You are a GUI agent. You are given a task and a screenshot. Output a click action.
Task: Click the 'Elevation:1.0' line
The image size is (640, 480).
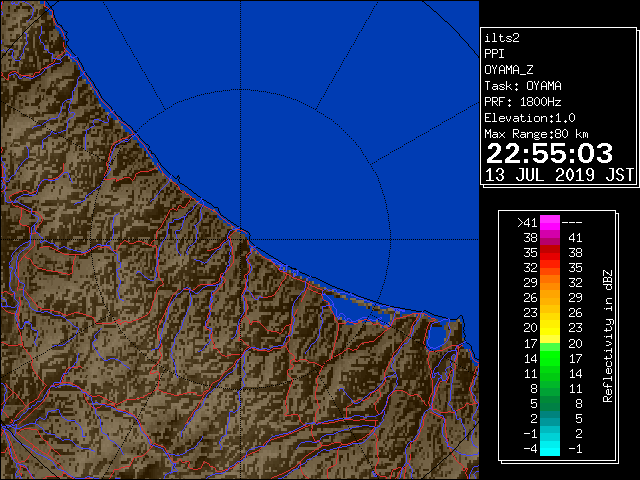(530, 118)
